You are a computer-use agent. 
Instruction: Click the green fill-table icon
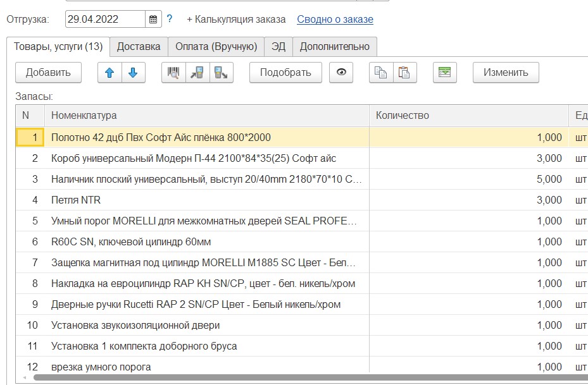click(x=445, y=73)
